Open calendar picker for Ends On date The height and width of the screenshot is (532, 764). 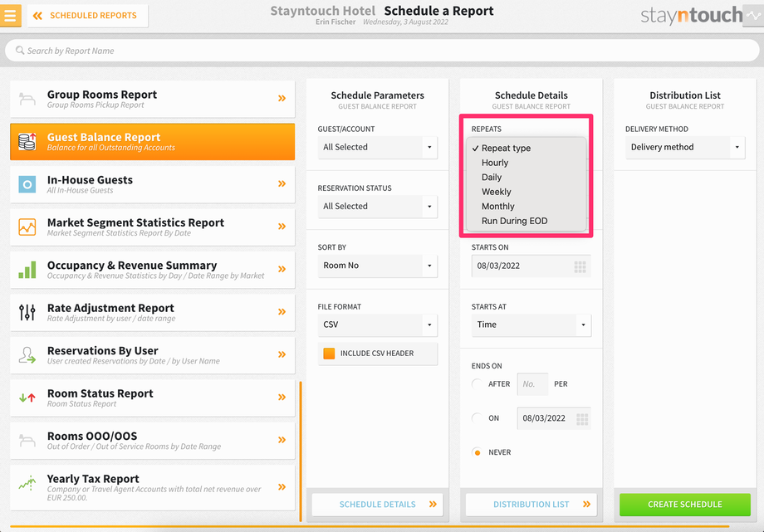pyautogui.click(x=582, y=419)
